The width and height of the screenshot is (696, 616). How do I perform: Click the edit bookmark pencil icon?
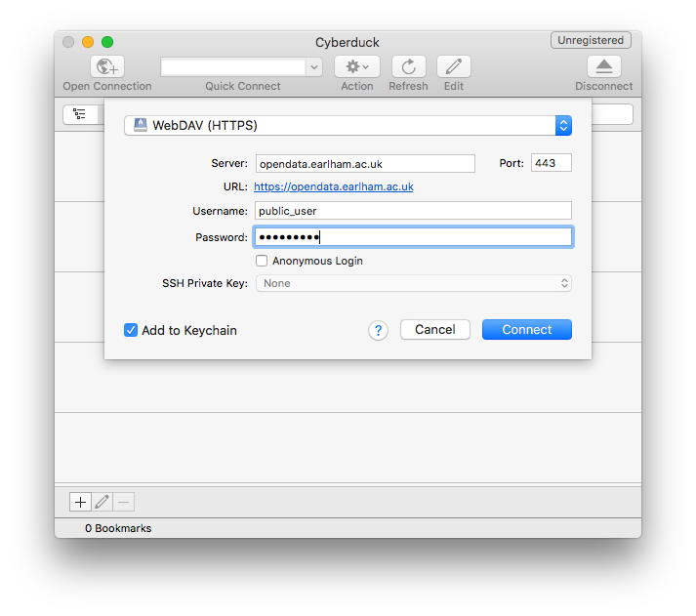coord(102,502)
